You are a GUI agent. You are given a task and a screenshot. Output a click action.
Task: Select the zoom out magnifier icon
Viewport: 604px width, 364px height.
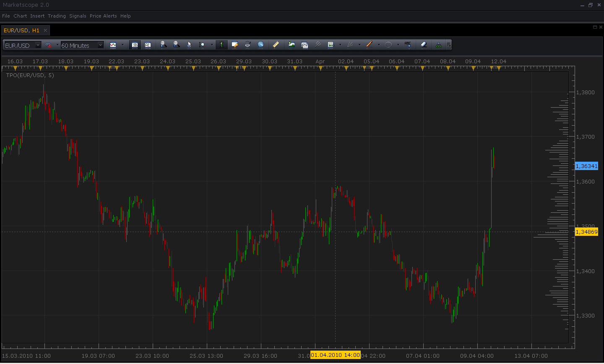click(x=176, y=45)
